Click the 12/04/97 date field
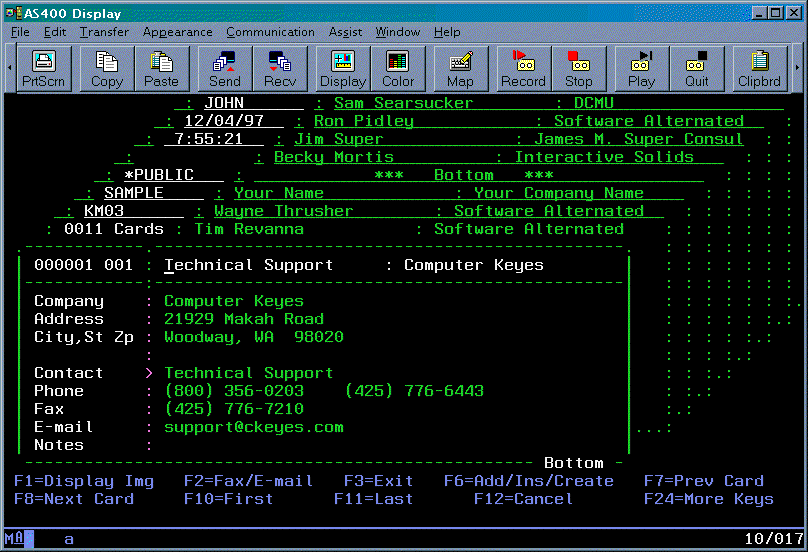808x552 pixels. click(233, 121)
